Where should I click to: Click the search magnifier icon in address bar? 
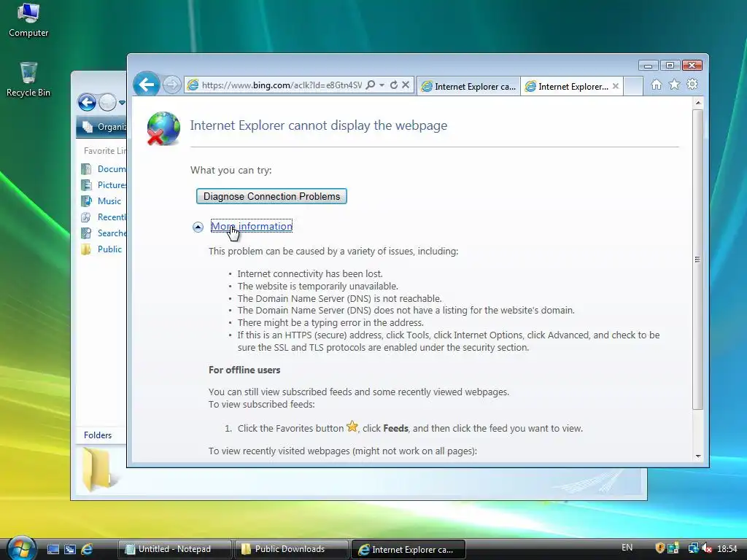point(370,85)
